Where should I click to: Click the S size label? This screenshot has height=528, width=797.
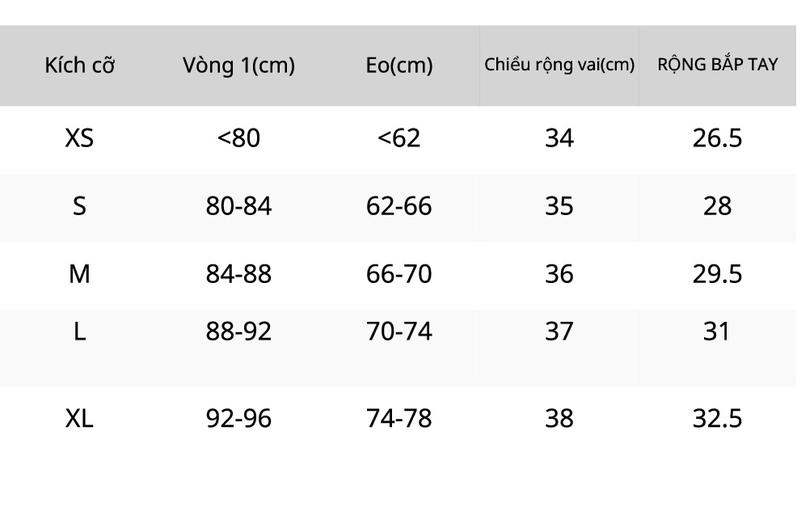[x=79, y=206]
